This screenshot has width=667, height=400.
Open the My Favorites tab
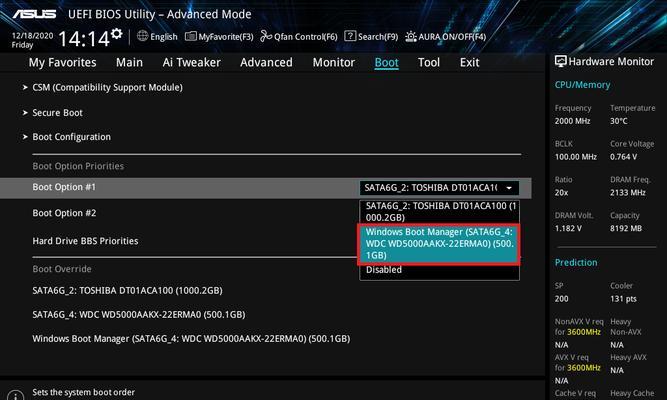click(63, 63)
